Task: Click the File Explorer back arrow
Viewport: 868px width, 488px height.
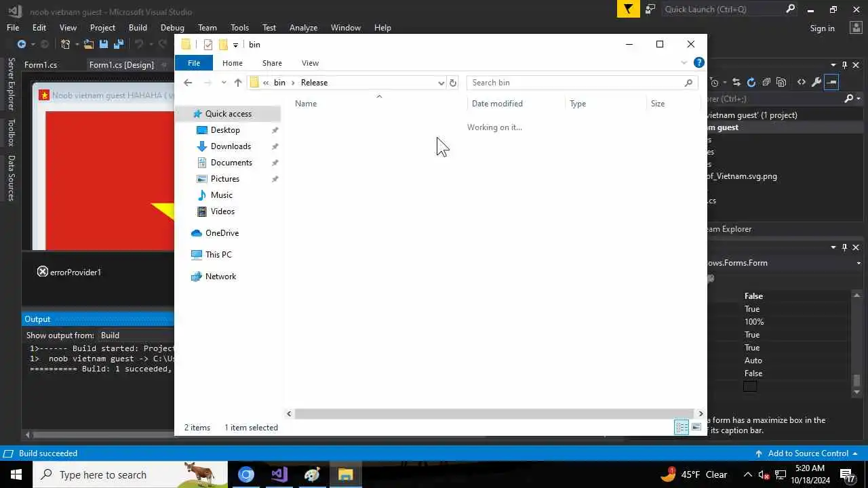Action: point(188,83)
